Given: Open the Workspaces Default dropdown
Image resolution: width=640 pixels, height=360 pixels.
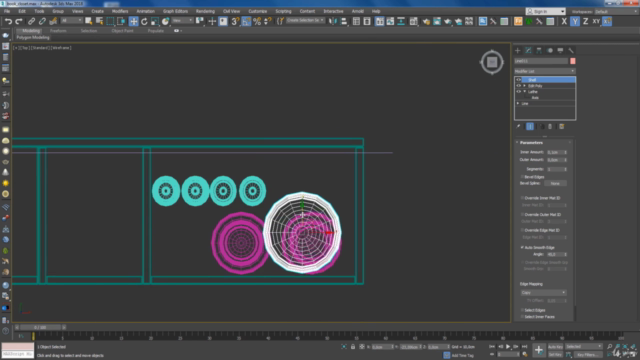Looking at the screenshot, I should coord(616,11).
